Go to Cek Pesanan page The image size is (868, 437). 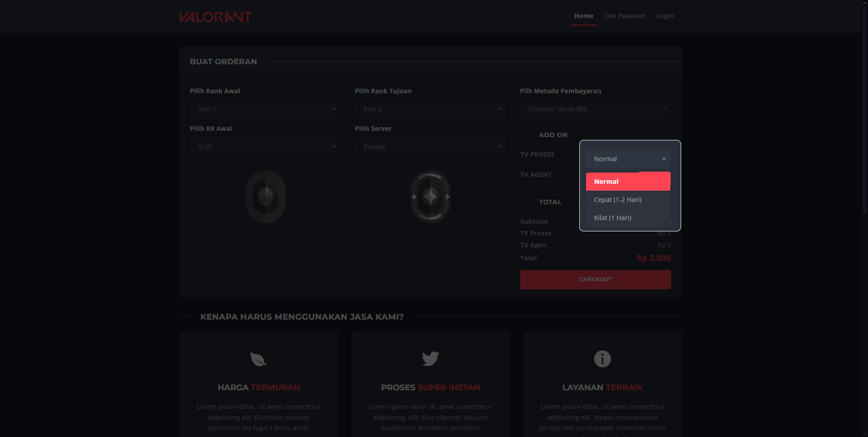pos(625,16)
